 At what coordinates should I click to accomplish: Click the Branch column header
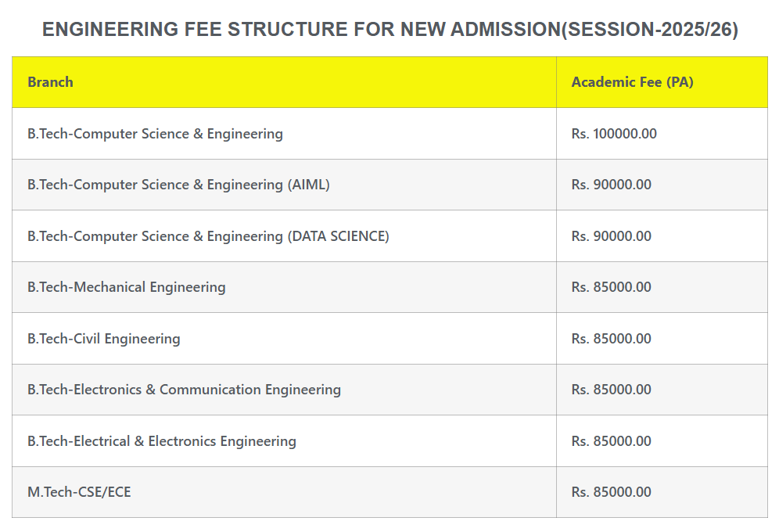51,82
